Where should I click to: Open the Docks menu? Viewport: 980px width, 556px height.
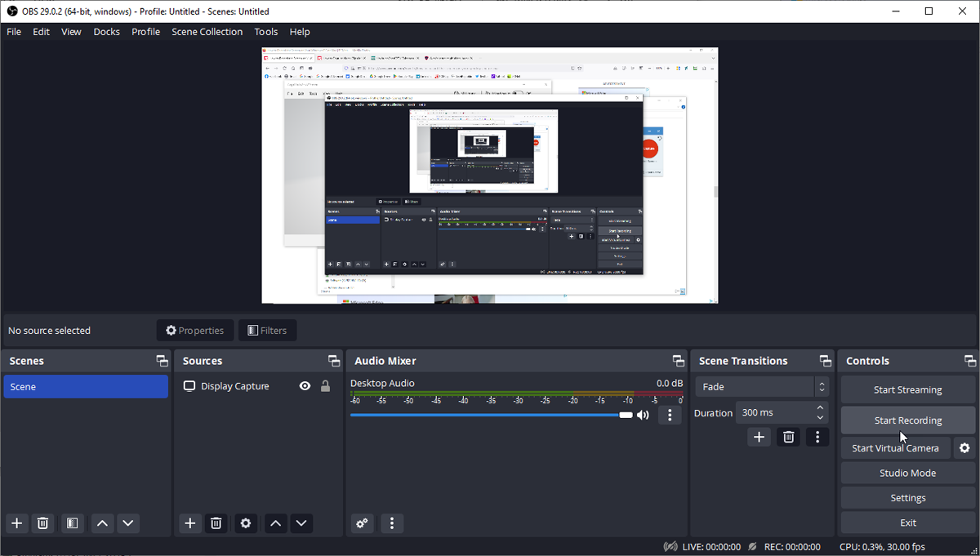106,32
